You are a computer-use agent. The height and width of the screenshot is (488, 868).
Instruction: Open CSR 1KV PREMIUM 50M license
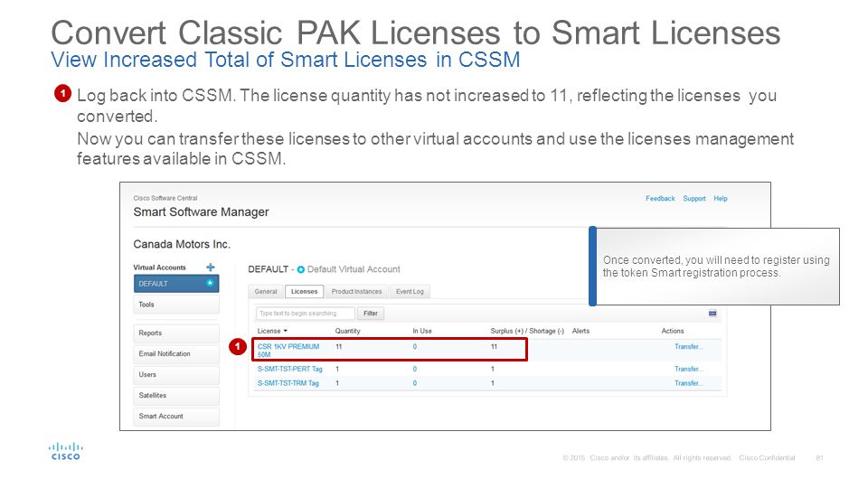tap(288, 351)
